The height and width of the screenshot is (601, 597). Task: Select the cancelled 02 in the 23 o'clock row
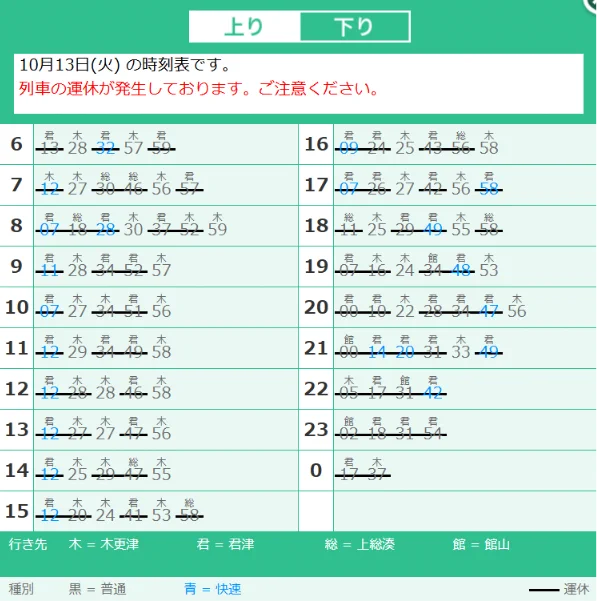(x=349, y=434)
